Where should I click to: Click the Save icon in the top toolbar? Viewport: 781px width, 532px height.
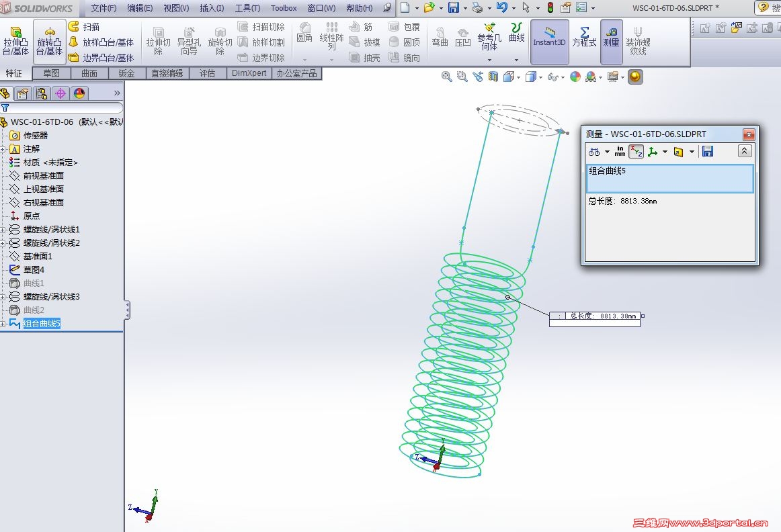coord(453,7)
